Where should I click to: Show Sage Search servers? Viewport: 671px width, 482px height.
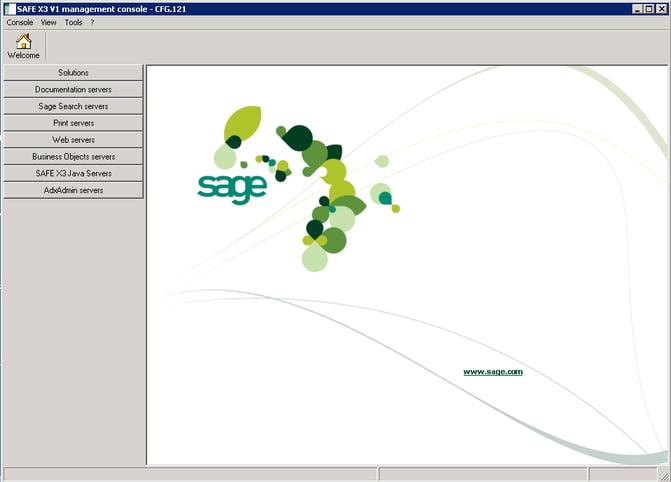(x=73, y=106)
